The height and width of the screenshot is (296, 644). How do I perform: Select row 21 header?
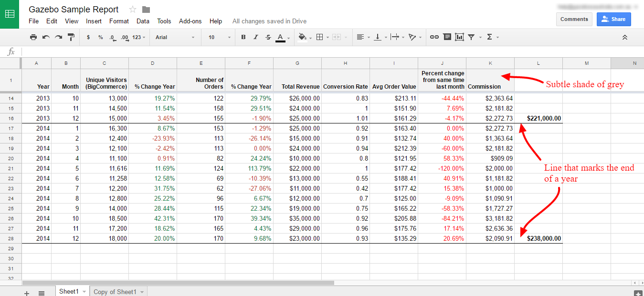pyautogui.click(x=11, y=168)
